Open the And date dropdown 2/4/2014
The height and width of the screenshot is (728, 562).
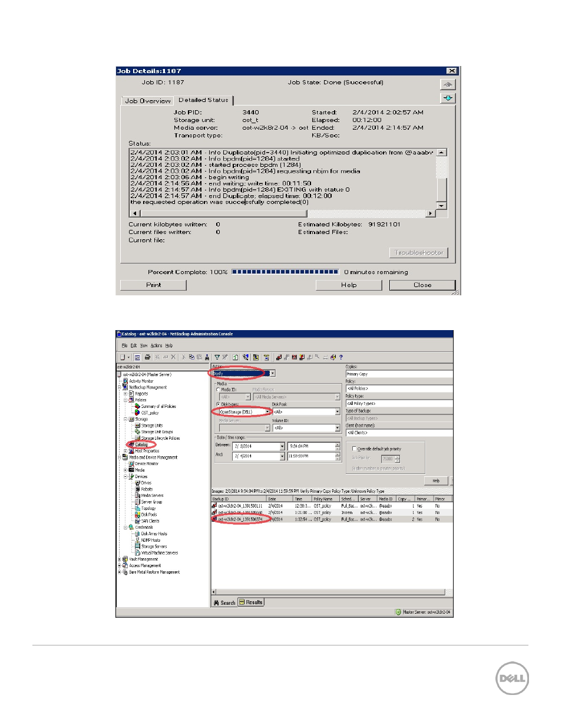282,456
